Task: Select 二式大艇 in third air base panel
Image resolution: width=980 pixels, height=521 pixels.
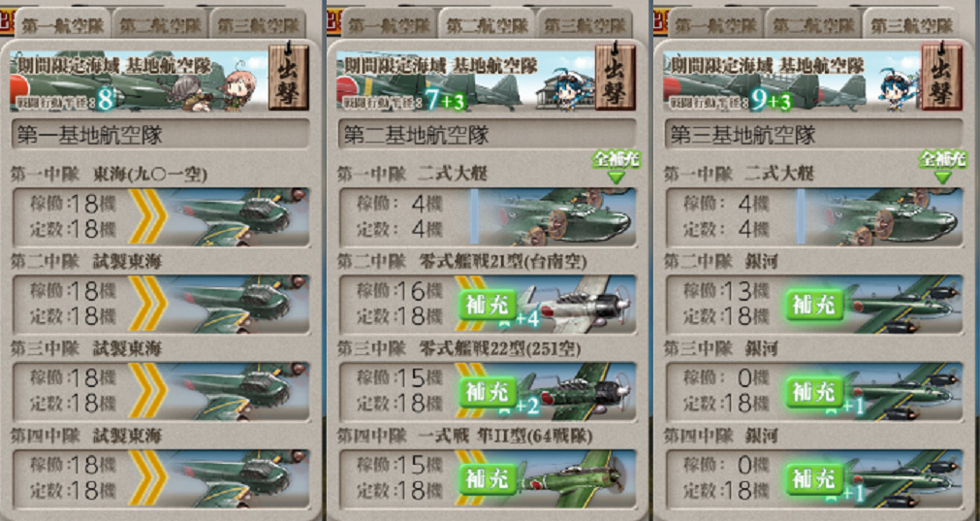Action: [x=814, y=217]
